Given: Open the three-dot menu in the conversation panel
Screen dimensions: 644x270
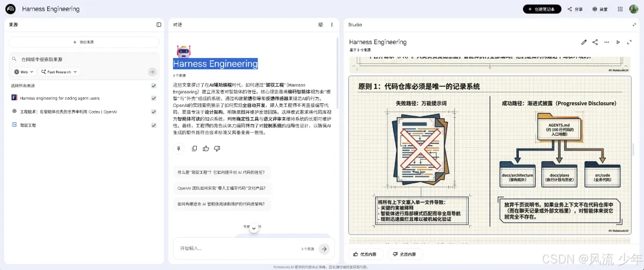Looking at the screenshot, I should click(332, 24).
